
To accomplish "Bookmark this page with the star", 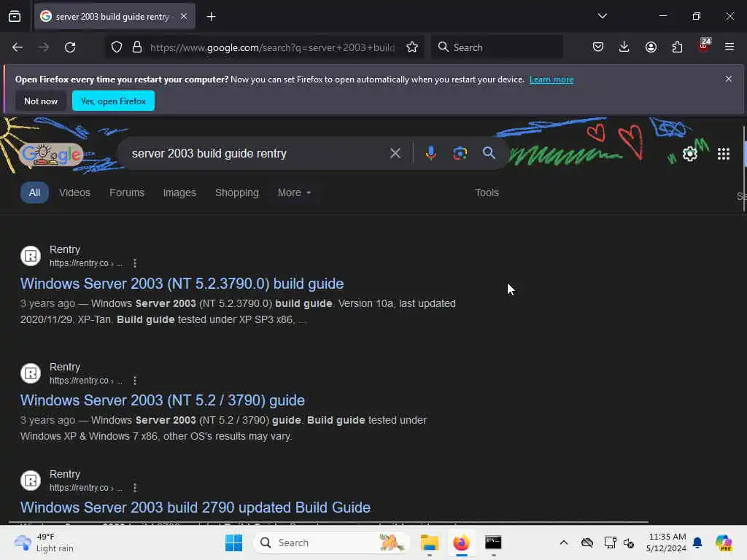I will click(x=412, y=47).
